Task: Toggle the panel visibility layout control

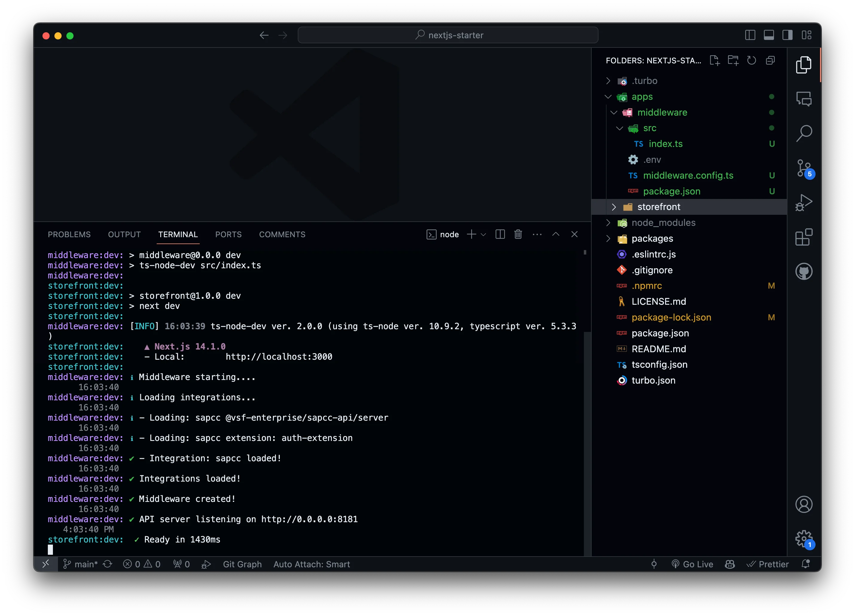Action: 769,35
